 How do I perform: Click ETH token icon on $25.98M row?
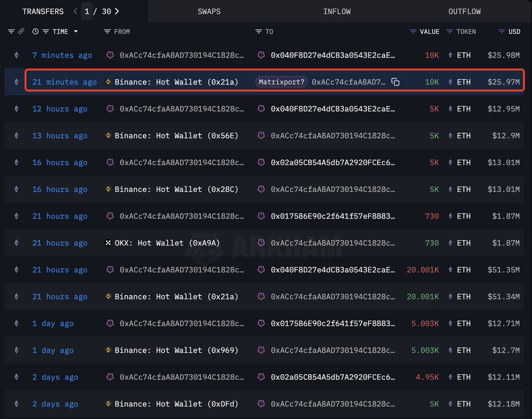pyautogui.click(x=451, y=55)
